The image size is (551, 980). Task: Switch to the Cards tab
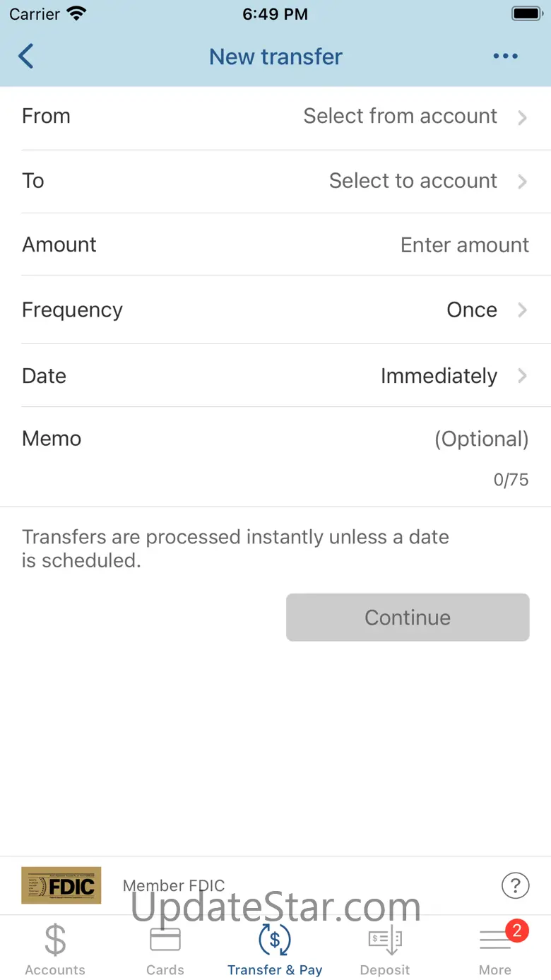(x=165, y=948)
